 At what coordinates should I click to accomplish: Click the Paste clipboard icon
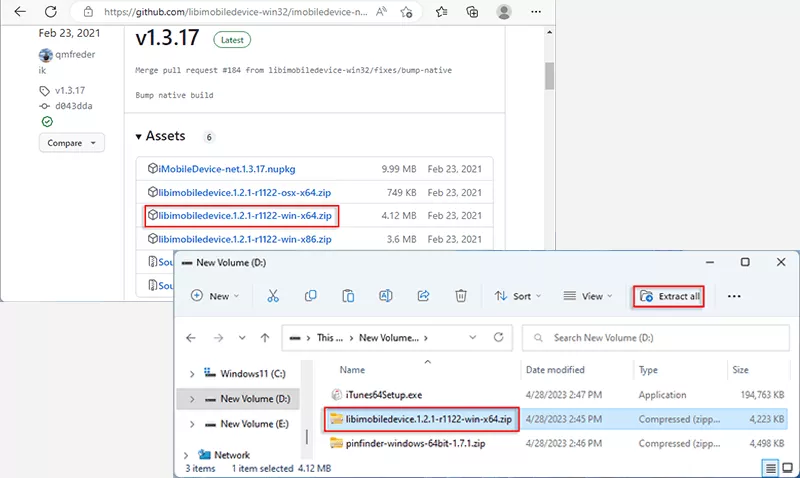click(x=348, y=296)
